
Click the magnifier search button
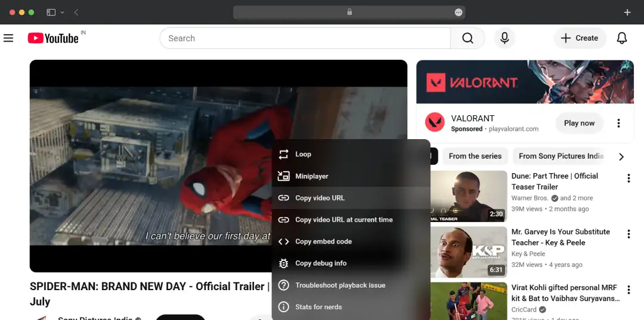(467, 38)
